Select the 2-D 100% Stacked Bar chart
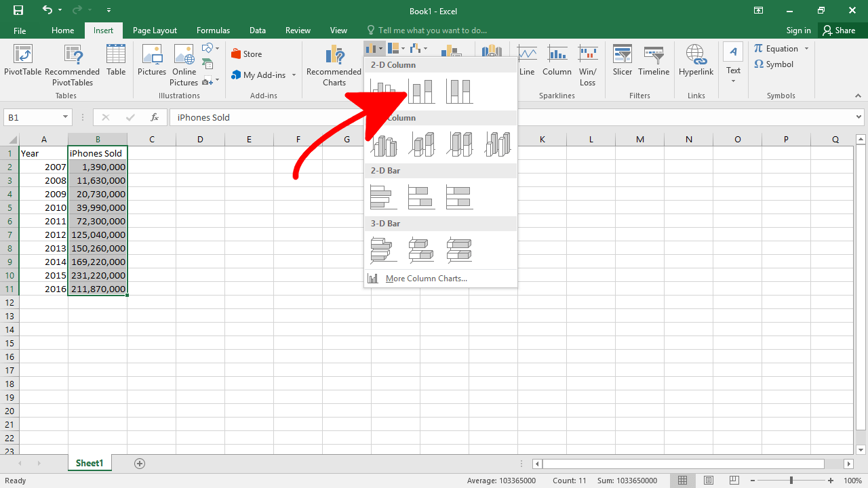This screenshot has height=488, width=868. point(460,197)
